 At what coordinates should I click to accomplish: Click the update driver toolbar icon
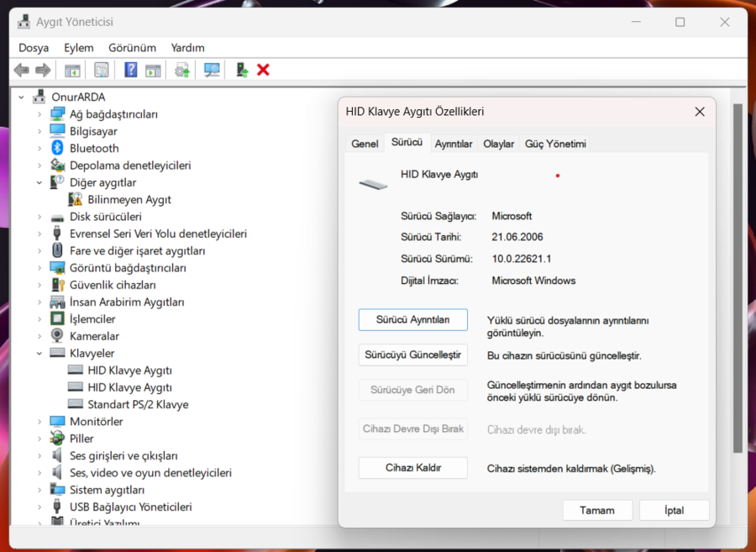182,71
